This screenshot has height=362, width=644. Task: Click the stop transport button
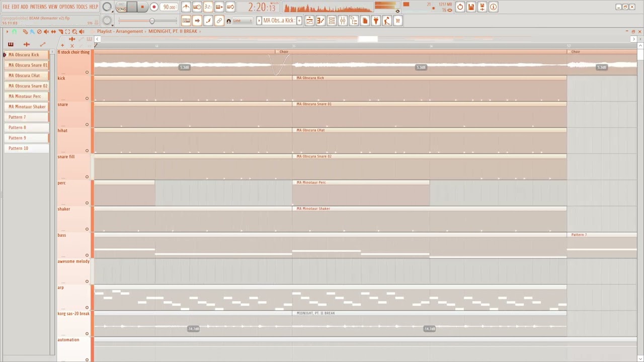(142, 7)
